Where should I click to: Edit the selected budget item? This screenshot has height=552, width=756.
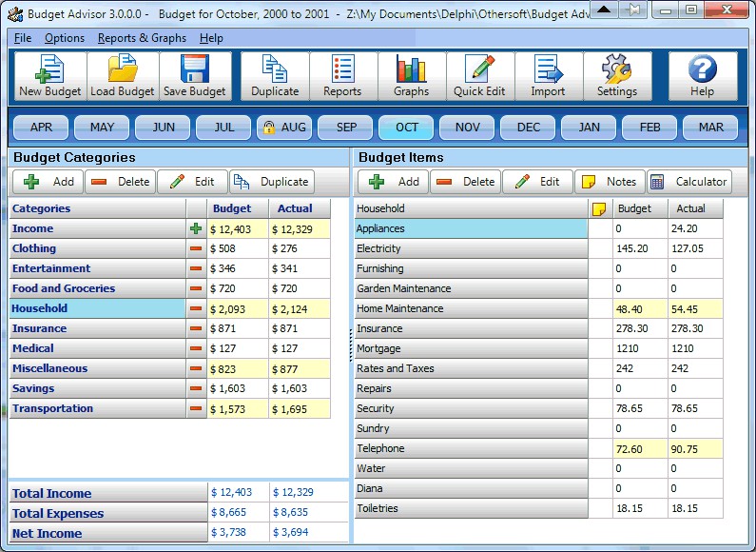[537, 182]
